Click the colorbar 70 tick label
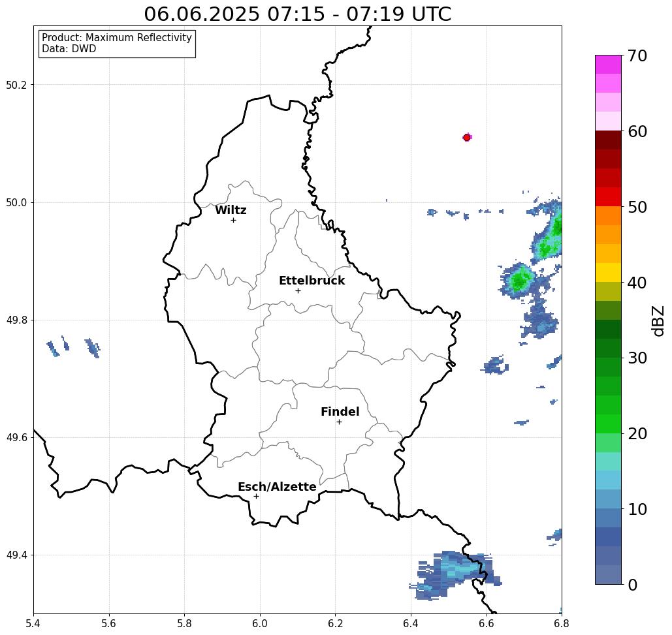Viewport: 672px width, 635px height. (x=637, y=55)
